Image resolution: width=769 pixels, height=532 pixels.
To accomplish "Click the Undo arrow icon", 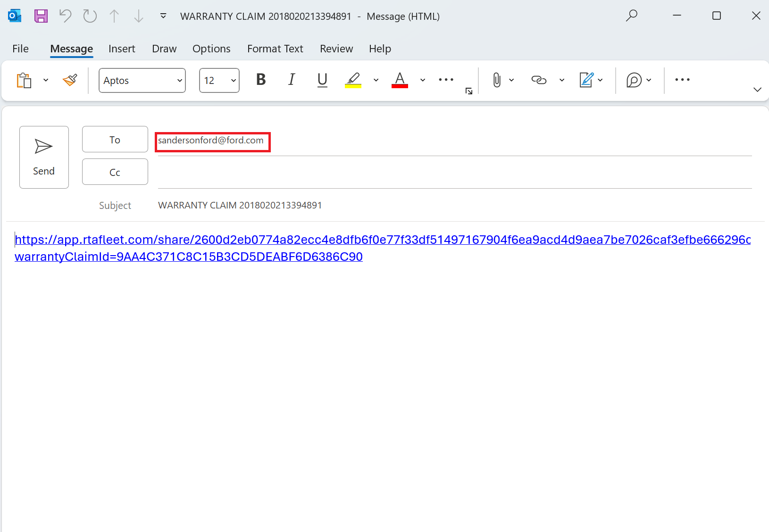I will coord(65,16).
